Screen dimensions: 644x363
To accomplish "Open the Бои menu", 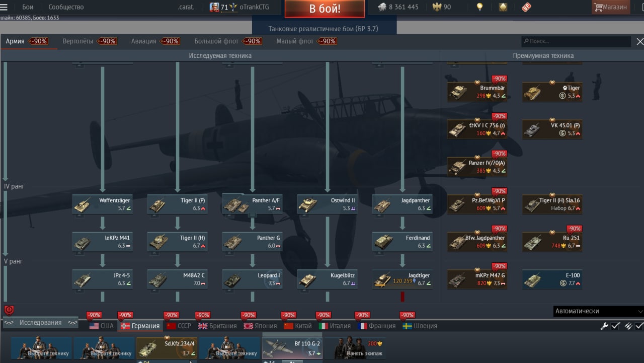I will [x=28, y=7].
